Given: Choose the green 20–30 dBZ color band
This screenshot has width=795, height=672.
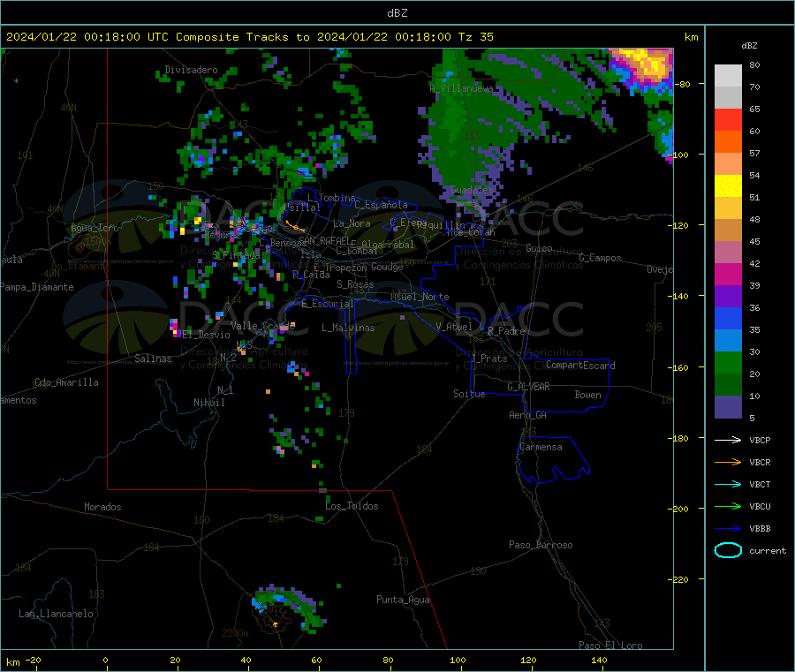Looking at the screenshot, I should coord(728,363).
